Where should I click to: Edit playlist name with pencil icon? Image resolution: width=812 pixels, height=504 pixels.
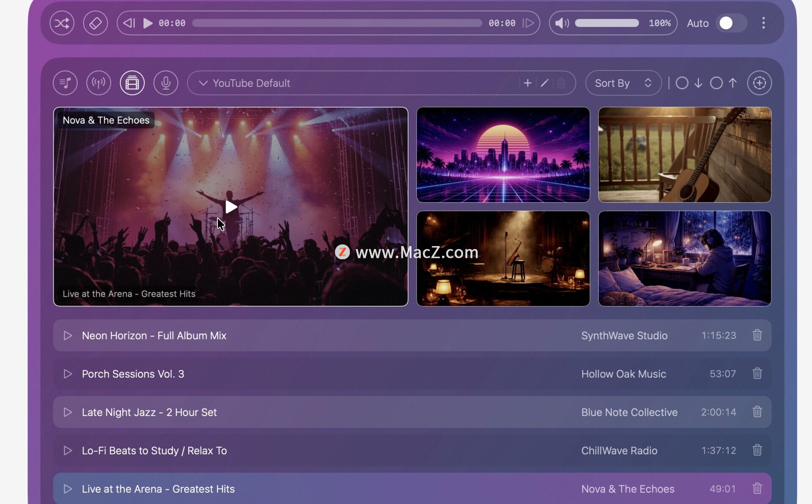[544, 83]
